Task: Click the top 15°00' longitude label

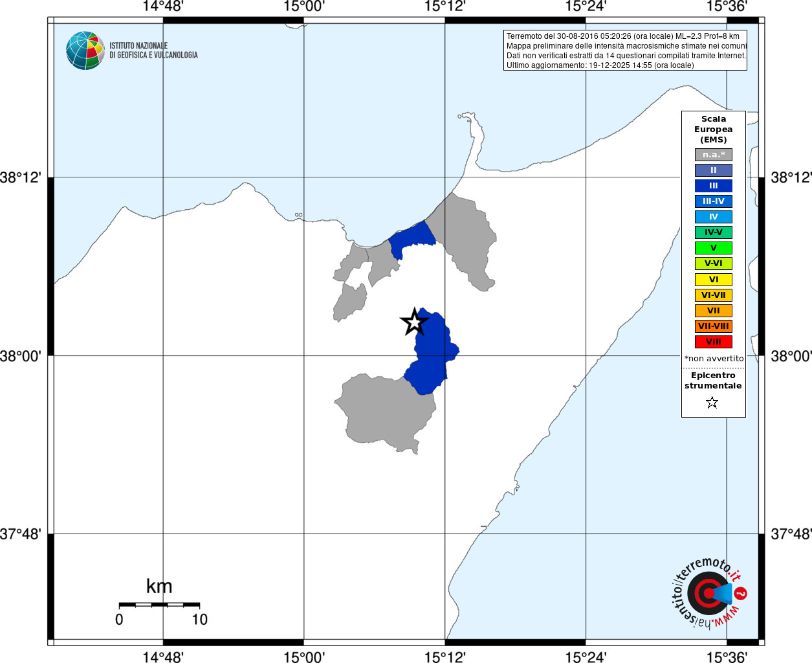Action: (304, 7)
